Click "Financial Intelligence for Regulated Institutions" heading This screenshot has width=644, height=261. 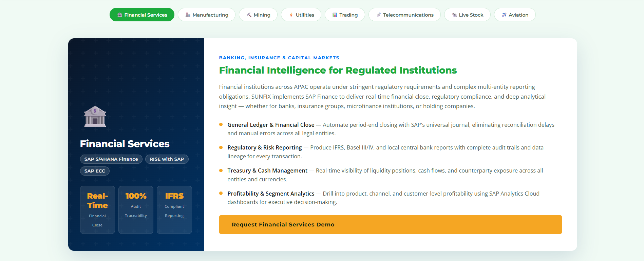338,70
